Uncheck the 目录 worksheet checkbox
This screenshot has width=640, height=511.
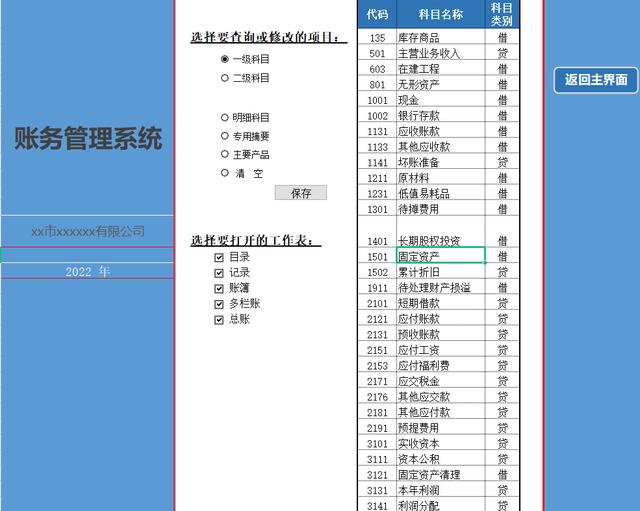219,257
